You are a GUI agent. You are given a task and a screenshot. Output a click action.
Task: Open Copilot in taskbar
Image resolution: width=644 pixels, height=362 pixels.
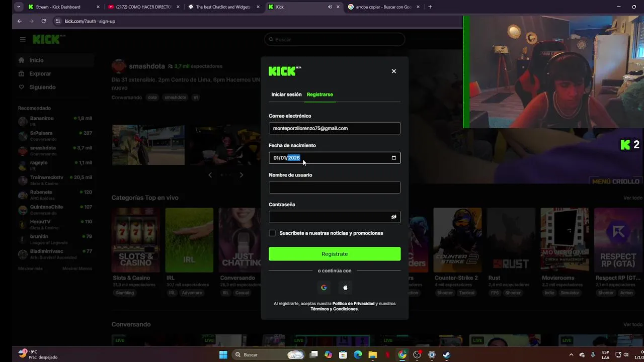[x=329, y=355]
